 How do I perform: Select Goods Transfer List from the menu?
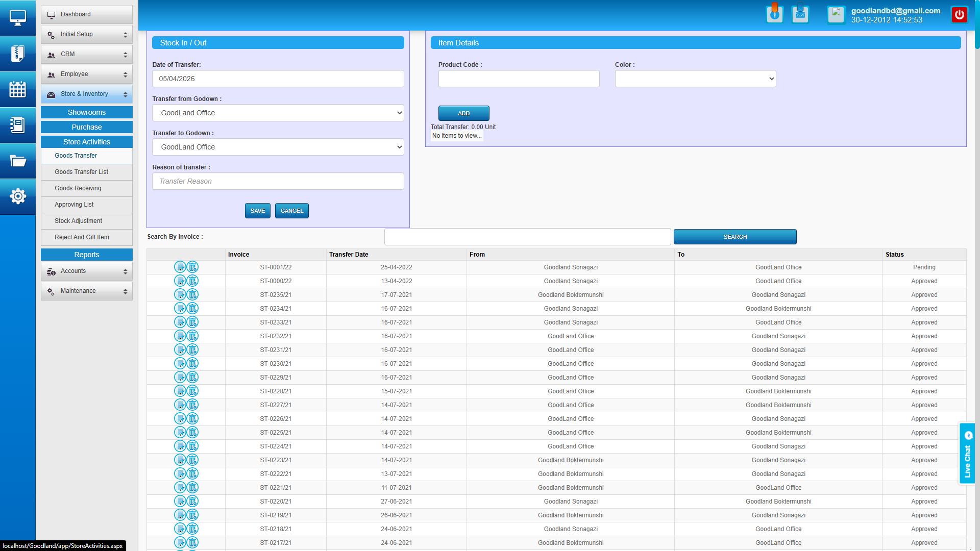81,172
